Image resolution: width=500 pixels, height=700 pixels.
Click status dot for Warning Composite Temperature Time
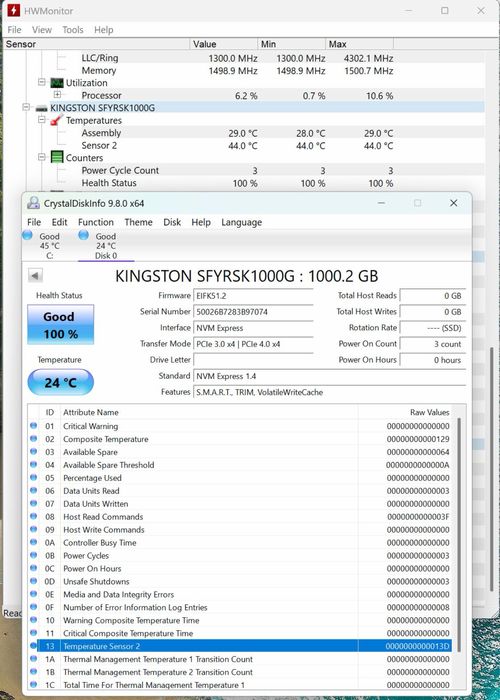[33, 620]
